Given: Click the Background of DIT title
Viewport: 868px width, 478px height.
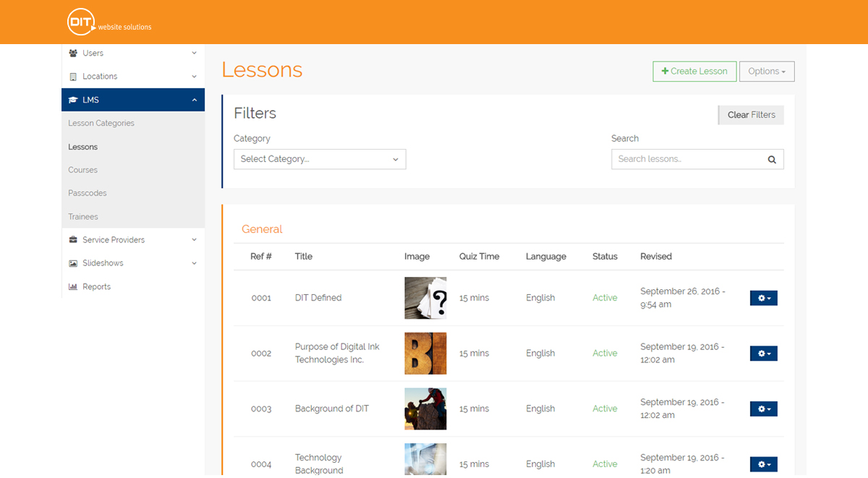Looking at the screenshot, I should [332, 409].
